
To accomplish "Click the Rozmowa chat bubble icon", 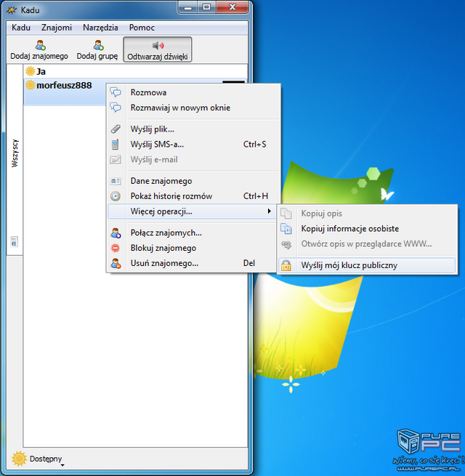I will pos(116,92).
